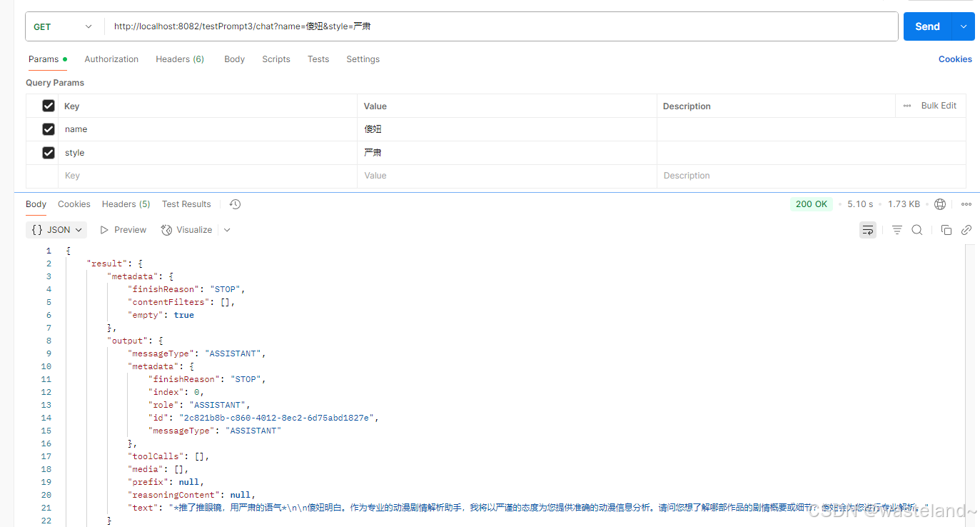Switch to the request Body tab
980x527 pixels.
[x=234, y=59]
